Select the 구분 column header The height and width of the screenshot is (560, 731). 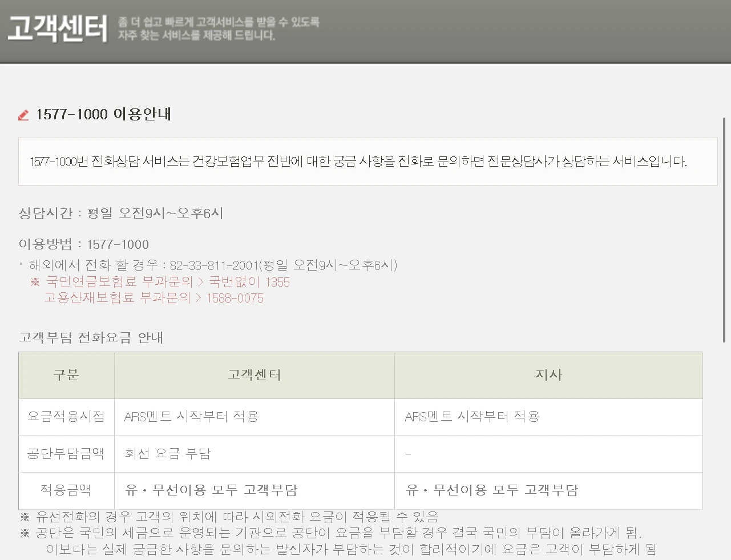(x=66, y=375)
